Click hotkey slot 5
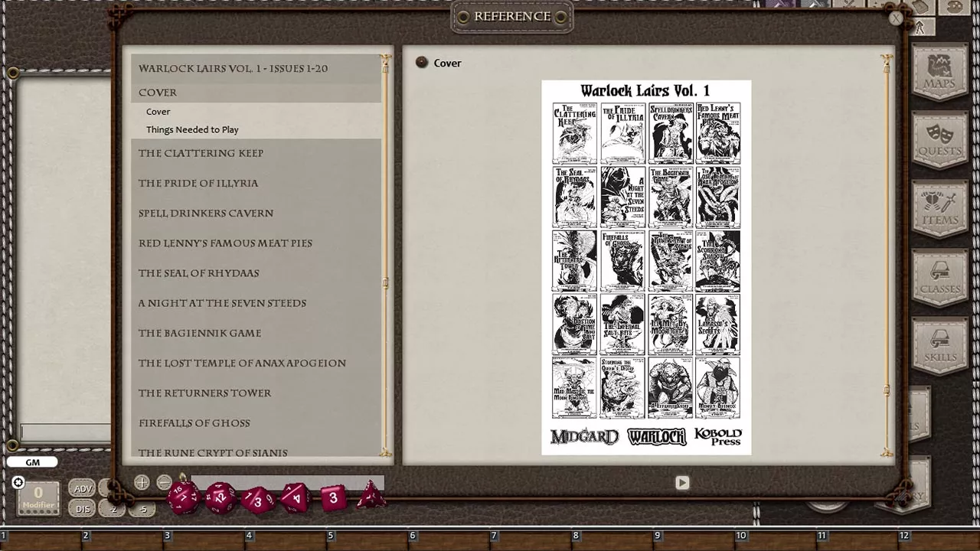 369,541
